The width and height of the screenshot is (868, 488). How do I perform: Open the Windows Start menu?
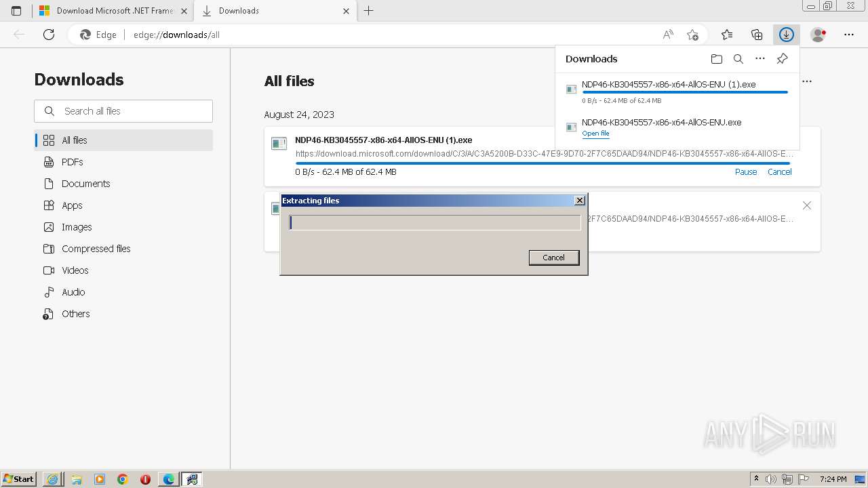19,479
